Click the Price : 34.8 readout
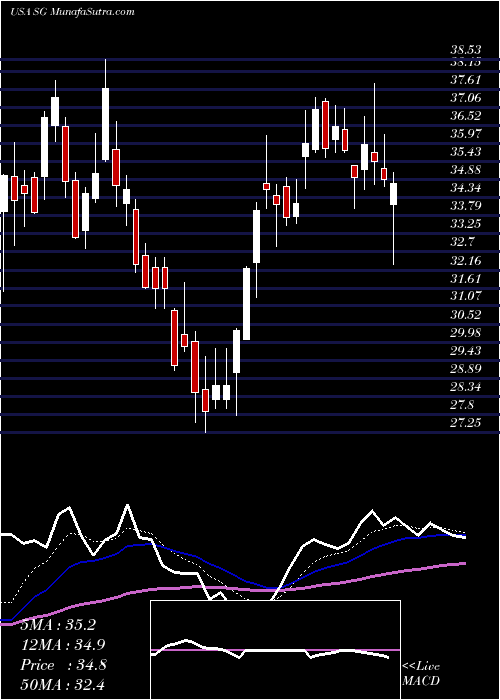 click(63, 665)
